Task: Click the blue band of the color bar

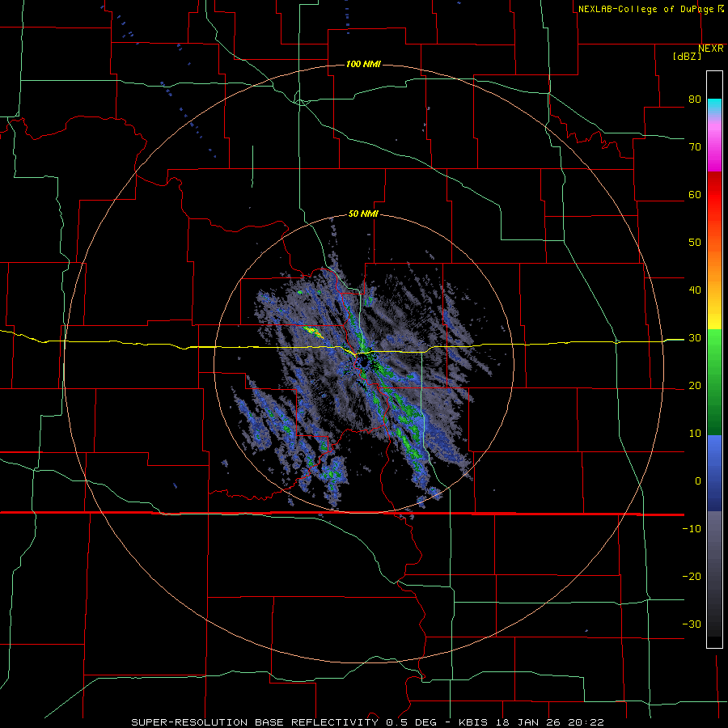Action: coord(714,473)
